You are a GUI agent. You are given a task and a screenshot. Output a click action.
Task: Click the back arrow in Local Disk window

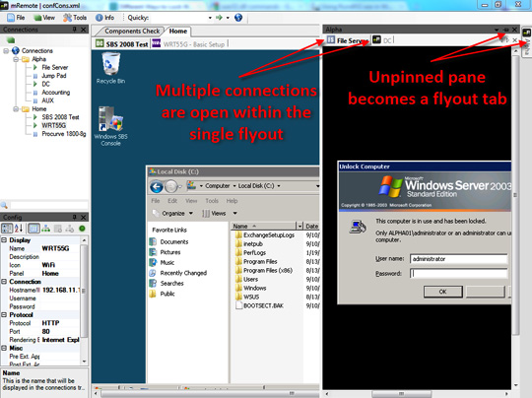(x=157, y=186)
